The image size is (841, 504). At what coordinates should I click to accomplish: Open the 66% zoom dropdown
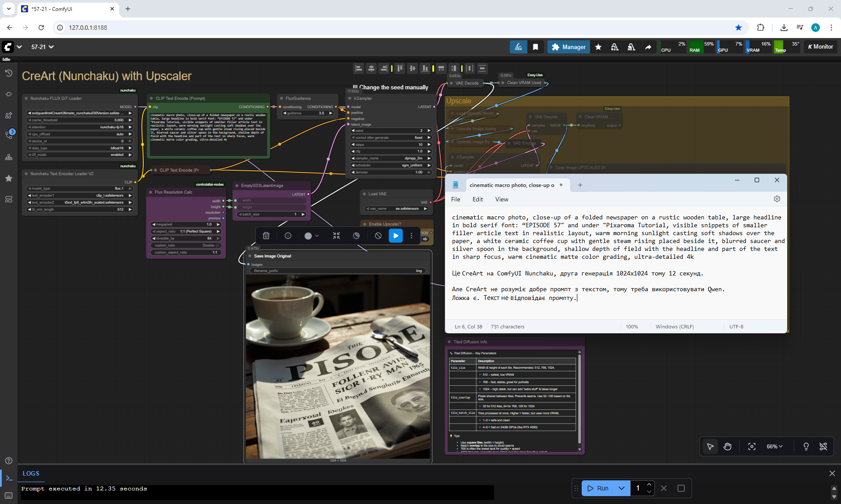coord(774,446)
